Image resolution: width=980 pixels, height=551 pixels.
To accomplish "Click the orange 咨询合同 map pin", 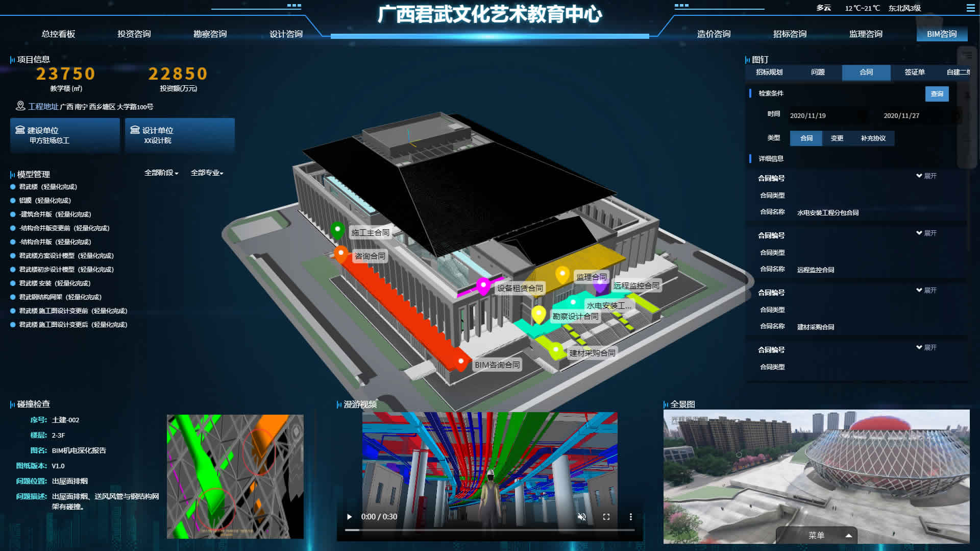I will click(x=341, y=254).
